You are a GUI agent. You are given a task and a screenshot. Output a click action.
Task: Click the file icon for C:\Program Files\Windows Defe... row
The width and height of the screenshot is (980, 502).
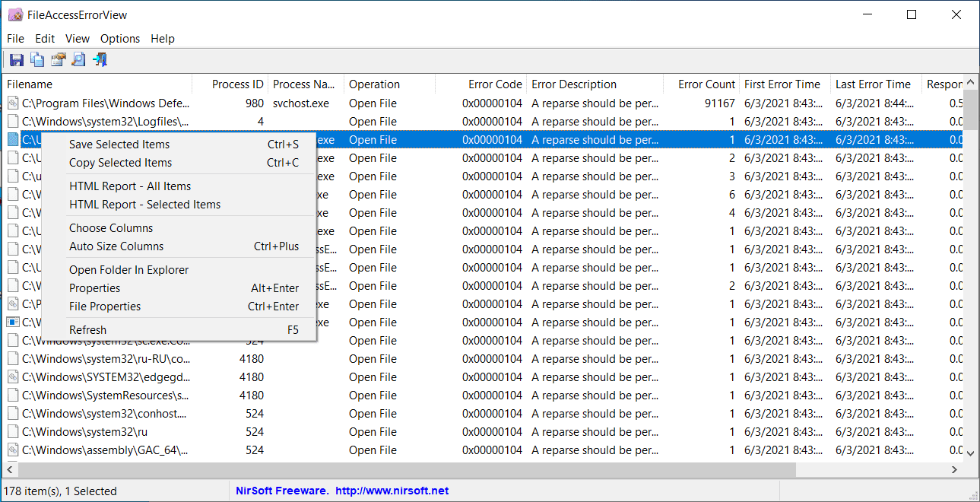point(12,103)
